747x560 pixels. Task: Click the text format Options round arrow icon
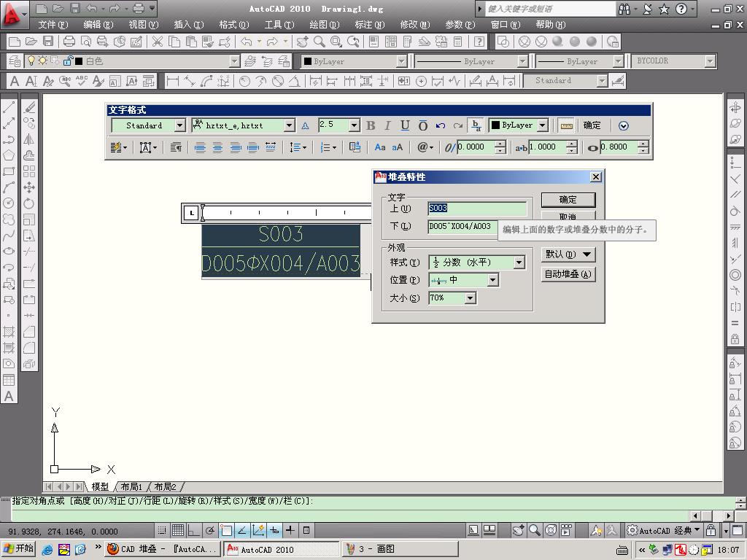click(624, 125)
